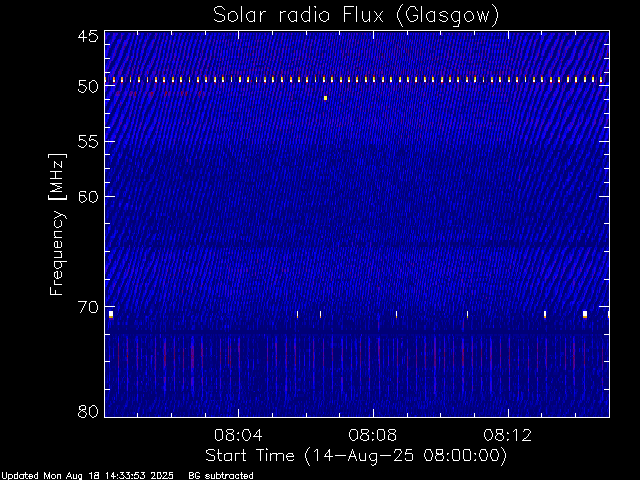Click the 08:12 time label
The height and width of the screenshot is (480, 640).
pyautogui.click(x=508, y=435)
